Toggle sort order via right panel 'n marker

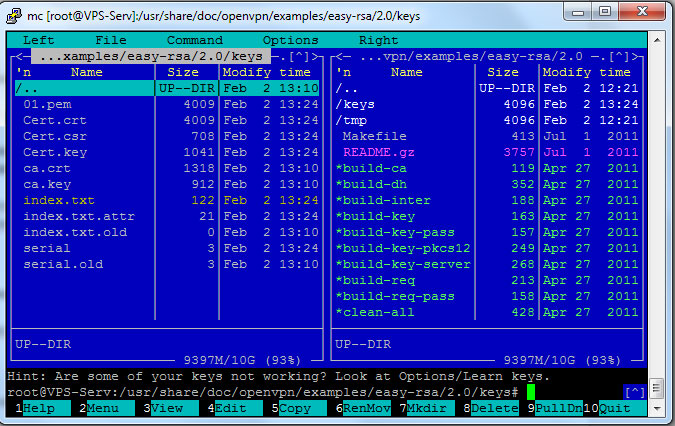click(344, 72)
